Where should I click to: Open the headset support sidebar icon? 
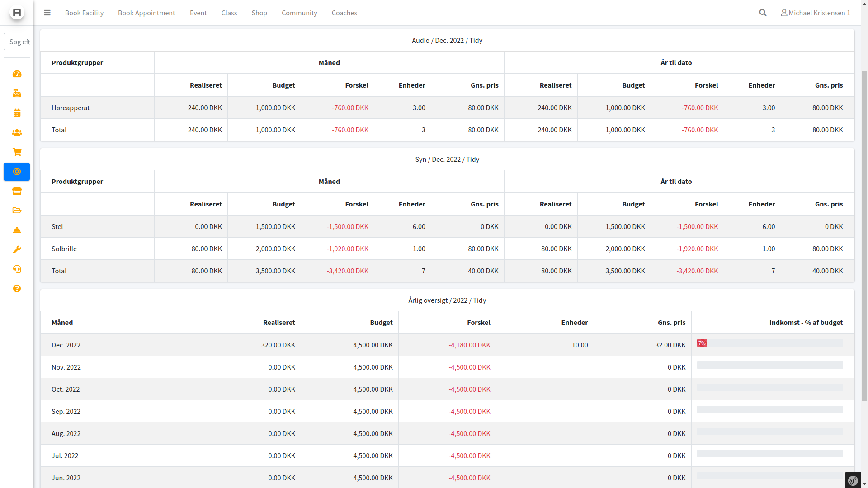(17, 269)
